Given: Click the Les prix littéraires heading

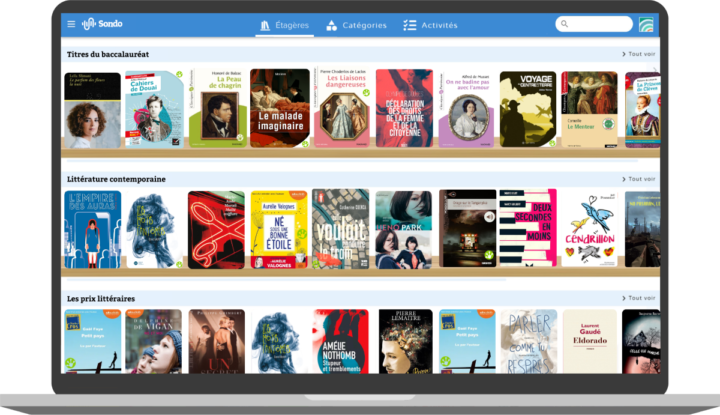Looking at the screenshot, I should tap(101, 298).
